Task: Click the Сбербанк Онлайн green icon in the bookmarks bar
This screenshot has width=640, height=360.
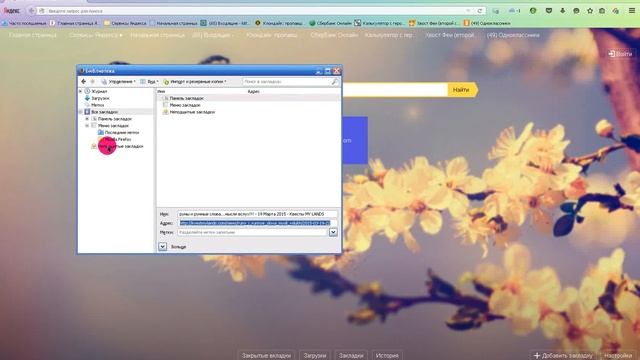Action: [x=312, y=23]
